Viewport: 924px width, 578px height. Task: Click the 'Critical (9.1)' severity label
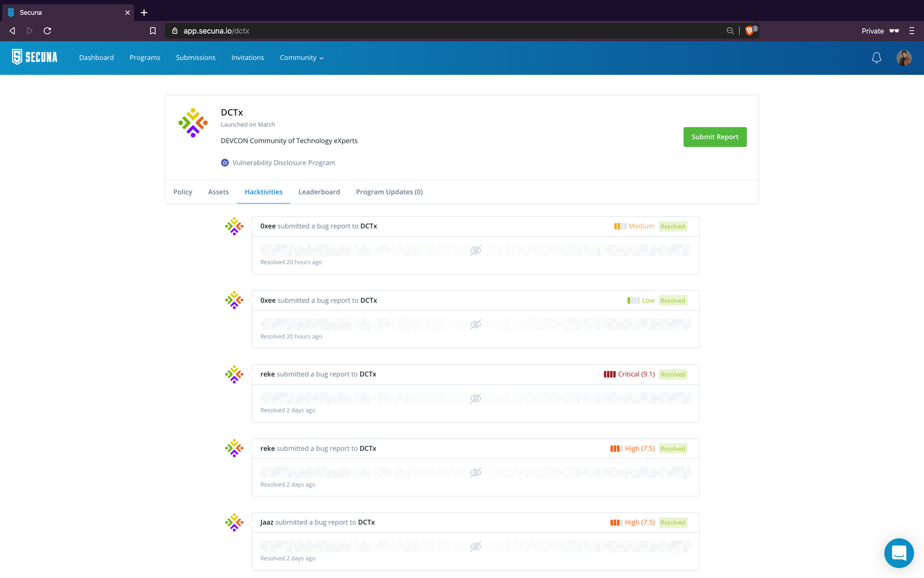click(x=636, y=374)
